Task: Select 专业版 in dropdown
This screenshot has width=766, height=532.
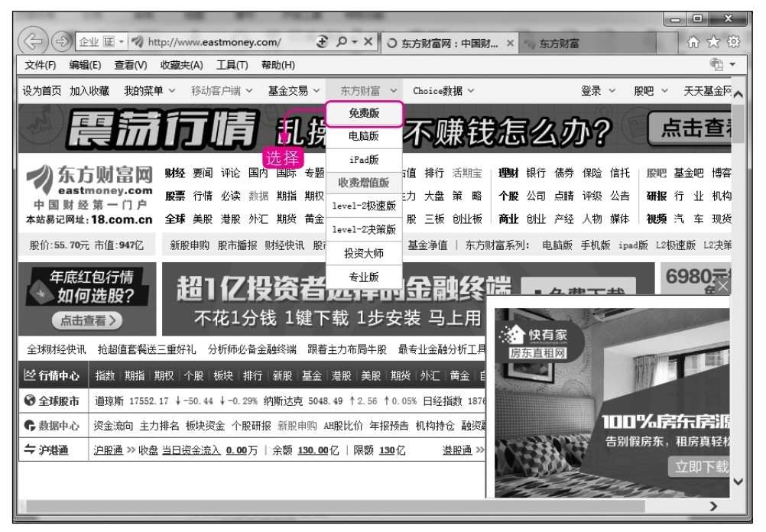Action: point(364,277)
